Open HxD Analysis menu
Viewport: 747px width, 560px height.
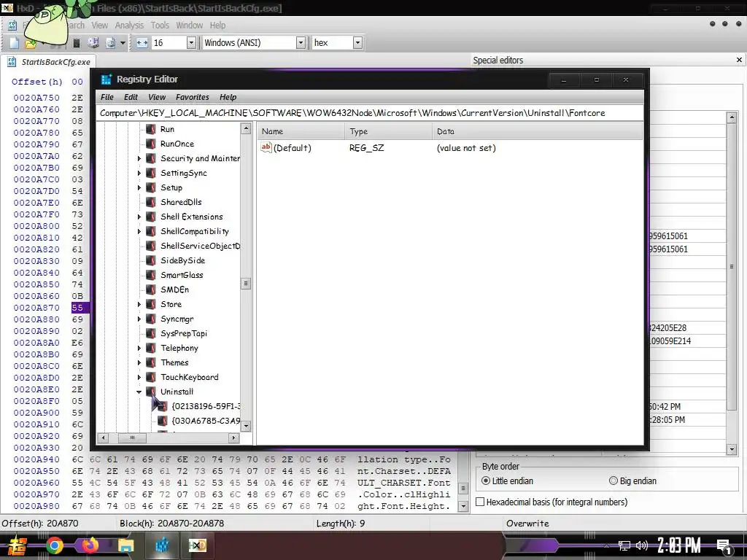129,26
